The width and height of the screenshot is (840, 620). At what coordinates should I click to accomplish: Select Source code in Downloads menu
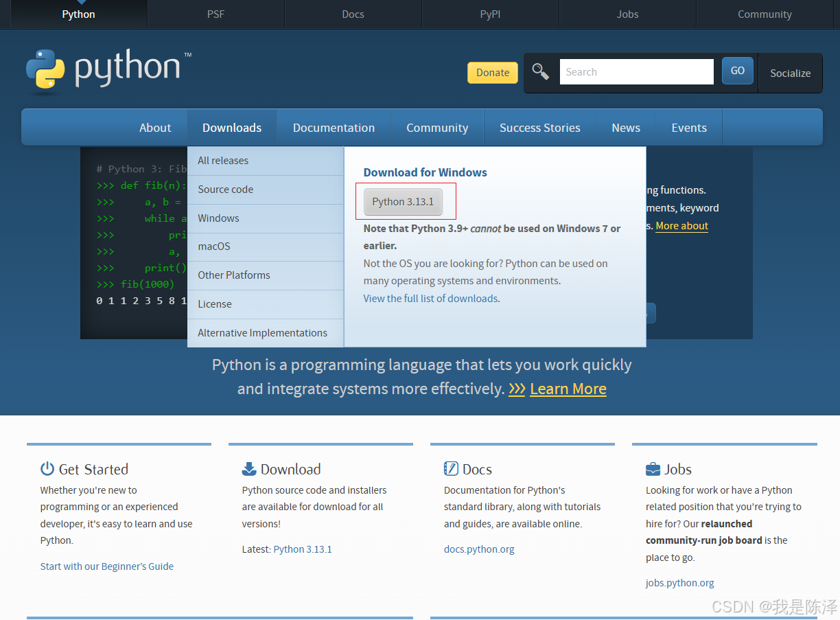(x=266, y=190)
